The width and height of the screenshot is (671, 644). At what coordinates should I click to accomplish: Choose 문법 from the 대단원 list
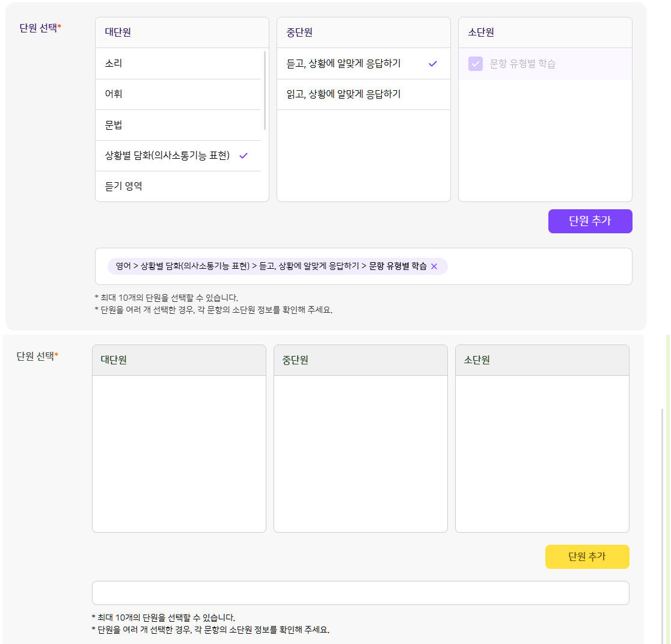[178, 126]
